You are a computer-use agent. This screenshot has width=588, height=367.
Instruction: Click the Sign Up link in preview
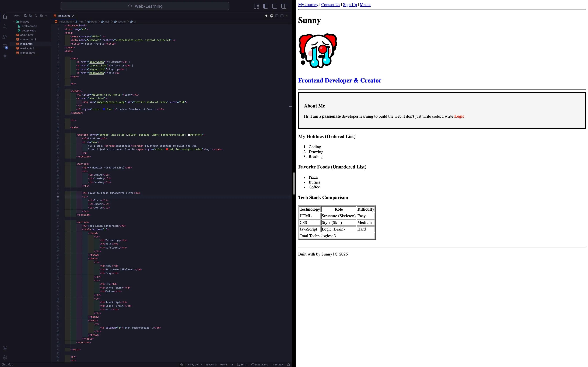pos(350,5)
